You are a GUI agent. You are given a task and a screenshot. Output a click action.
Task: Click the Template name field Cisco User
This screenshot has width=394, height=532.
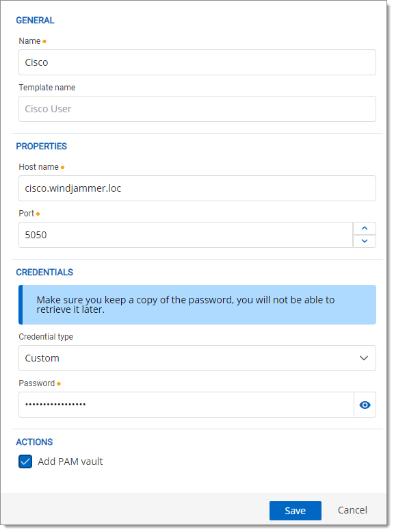pyautogui.click(x=197, y=109)
